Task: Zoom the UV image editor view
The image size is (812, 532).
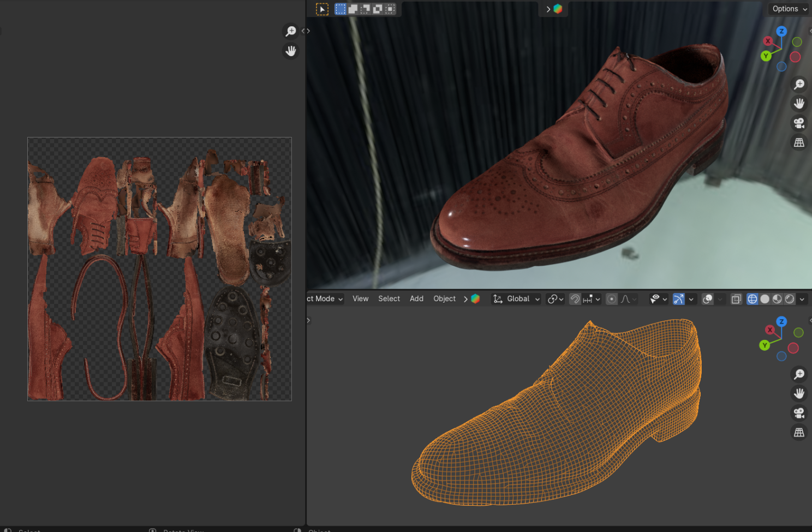Action: pos(291,31)
